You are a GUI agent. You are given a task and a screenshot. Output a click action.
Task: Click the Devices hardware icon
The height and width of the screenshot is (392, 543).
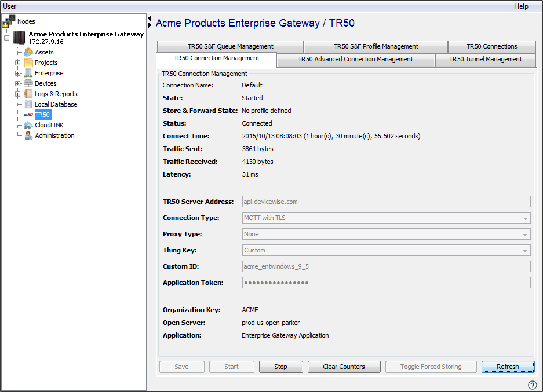(28, 83)
